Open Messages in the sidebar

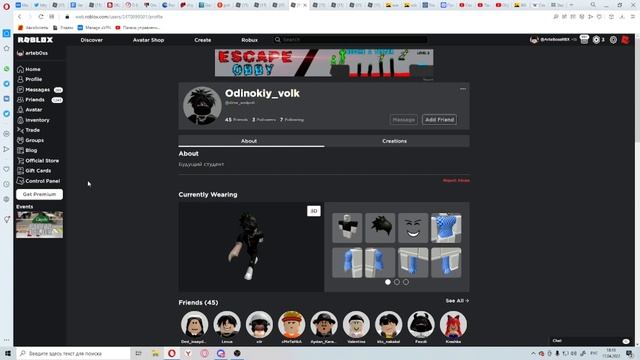(x=40, y=90)
